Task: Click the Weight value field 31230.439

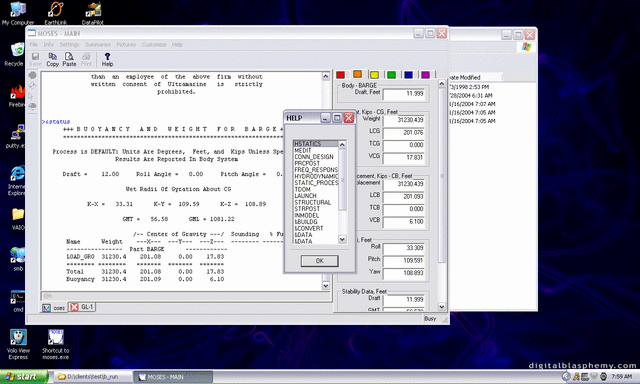Action: tap(404, 120)
